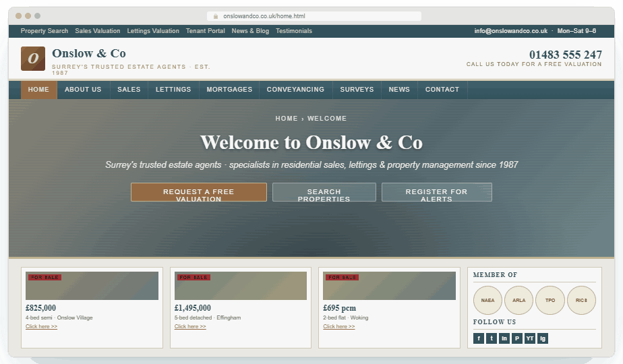The image size is (623, 364).
Task: Click the Member Of heading
Action: (x=495, y=274)
